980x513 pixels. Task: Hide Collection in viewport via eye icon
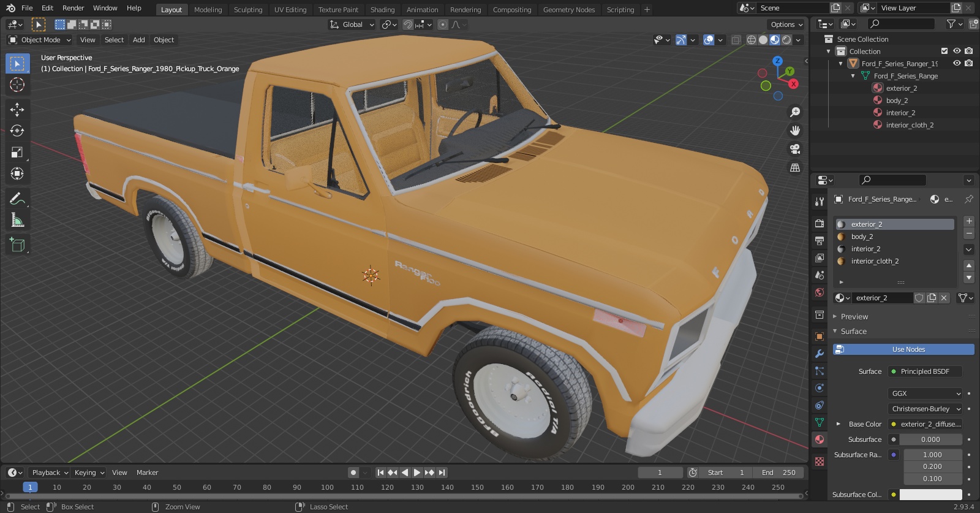(957, 51)
